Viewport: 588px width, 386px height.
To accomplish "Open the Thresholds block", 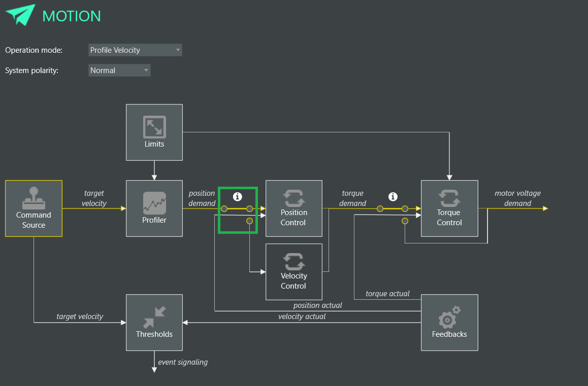I will tap(154, 322).
